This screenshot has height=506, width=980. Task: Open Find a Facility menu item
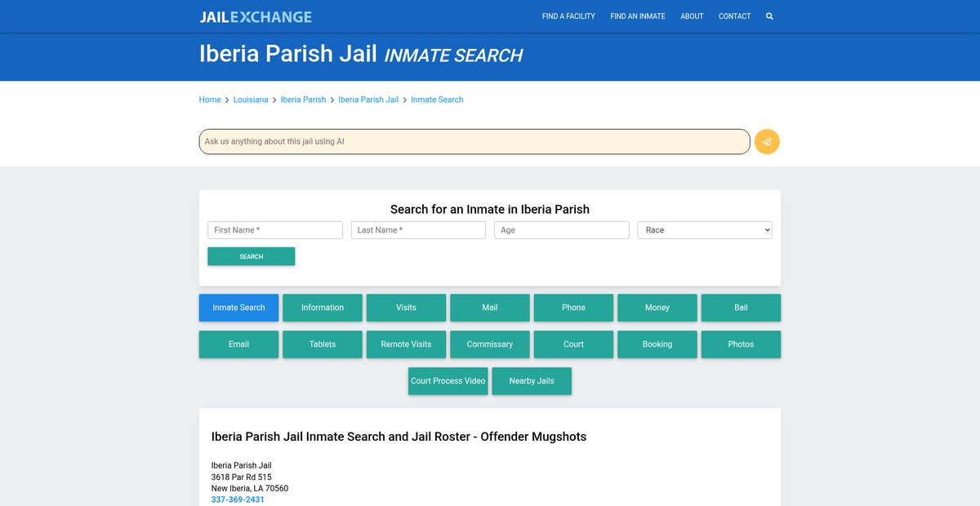click(x=568, y=16)
